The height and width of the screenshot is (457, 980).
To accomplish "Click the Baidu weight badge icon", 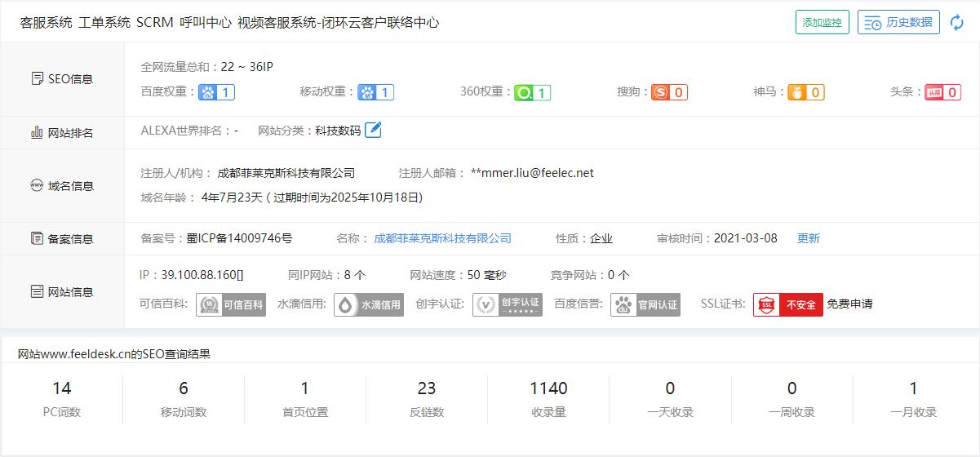I will tap(216, 92).
